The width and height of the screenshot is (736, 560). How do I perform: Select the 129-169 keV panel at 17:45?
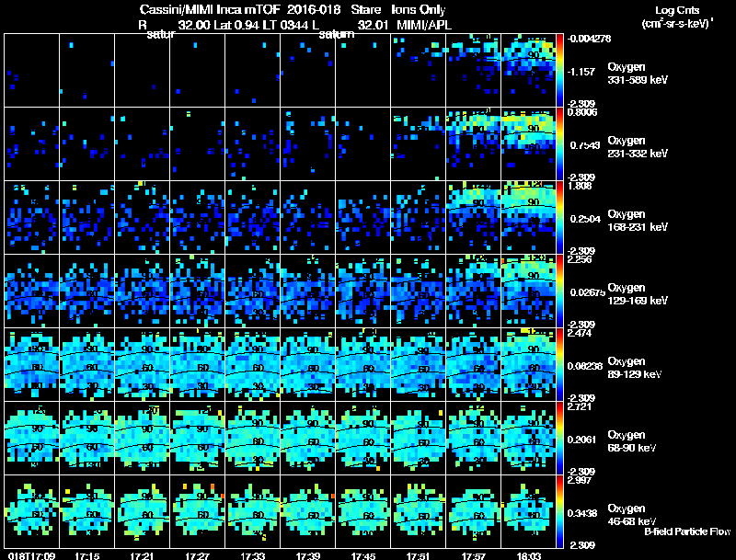[x=362, y=291]
